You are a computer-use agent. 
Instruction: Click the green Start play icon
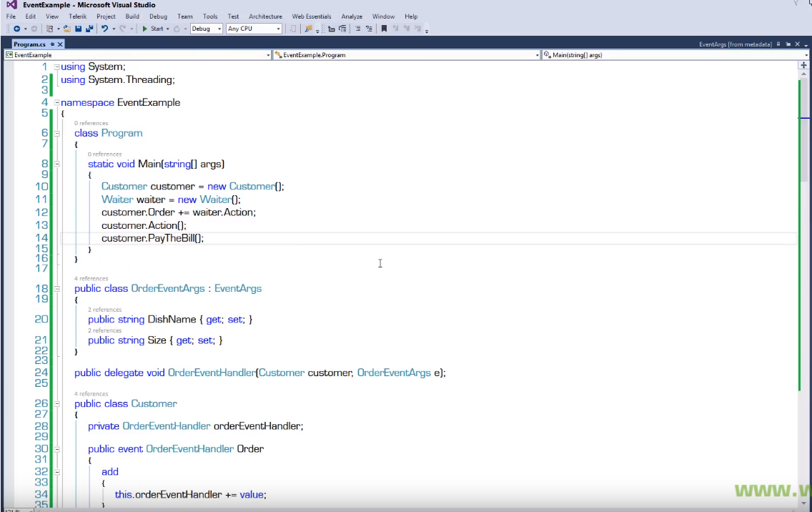coord(145,29)
